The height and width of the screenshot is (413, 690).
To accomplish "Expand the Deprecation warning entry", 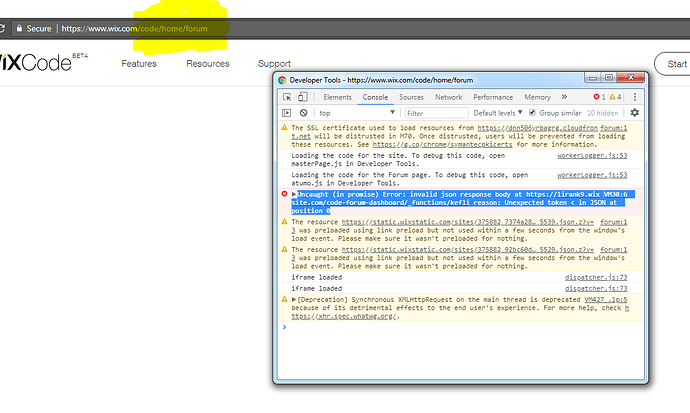I will [294, 300].
